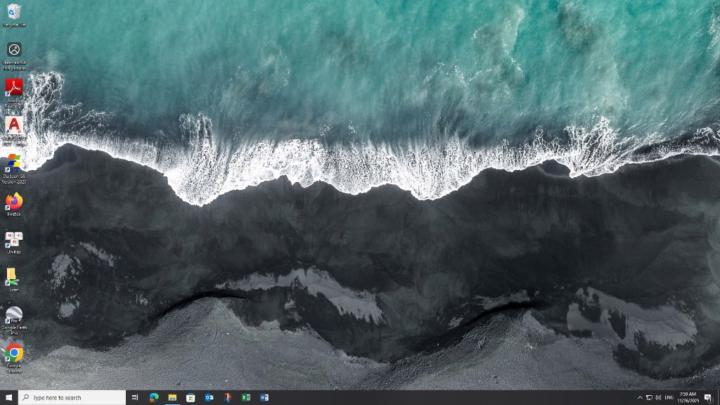This screenshot has height=405, width=720.
Task: Open the Action Center notifications panel
Action: [x=709, y=397]
